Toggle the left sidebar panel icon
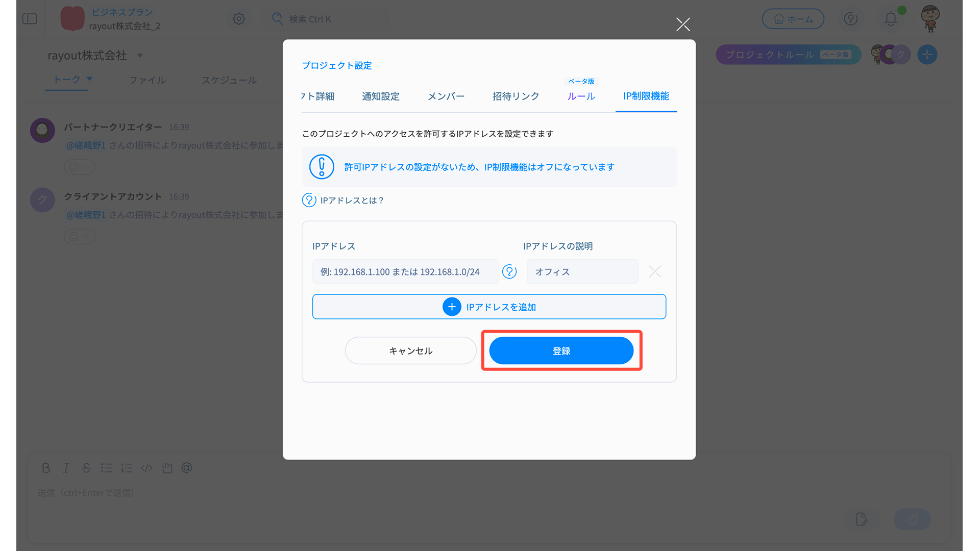Screen dimensions: 980x551 (30, 19)
